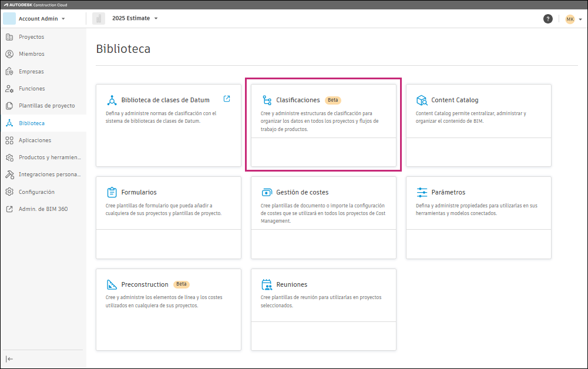Screen dimensions: 588x369
Task: Open the Preconstruction card title
Action: (145, 284)
